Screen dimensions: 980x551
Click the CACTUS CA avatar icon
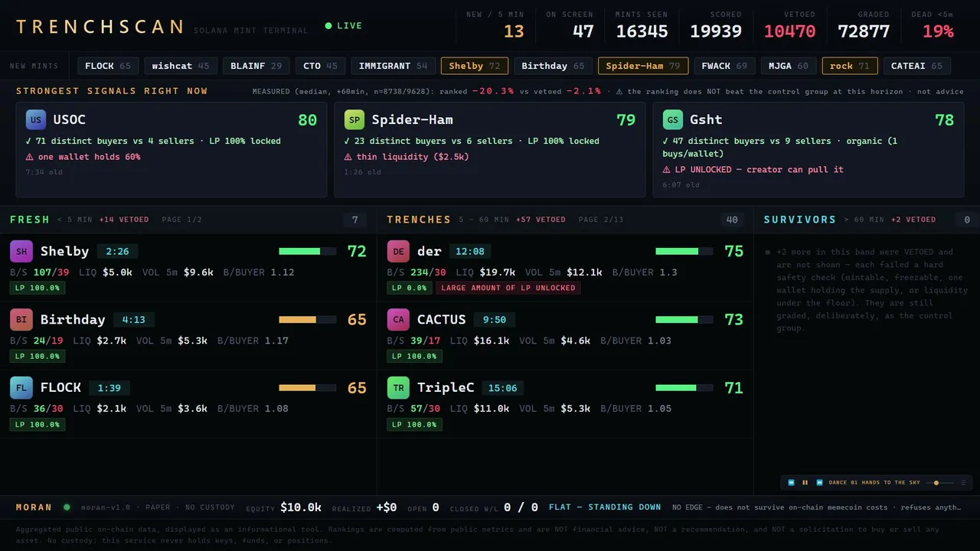click(x=398, y=319)
